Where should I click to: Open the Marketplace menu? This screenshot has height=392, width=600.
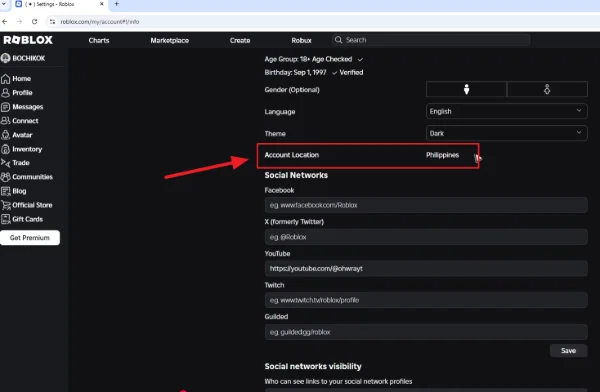(x=170, y=40)
